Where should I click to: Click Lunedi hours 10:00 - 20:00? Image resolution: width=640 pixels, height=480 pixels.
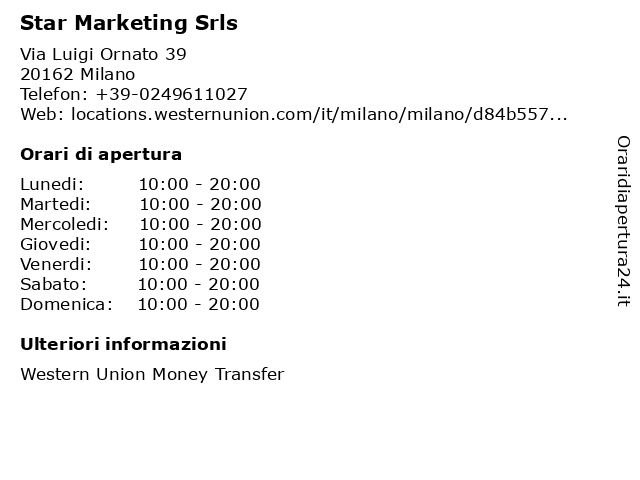(x=200, y=184)
